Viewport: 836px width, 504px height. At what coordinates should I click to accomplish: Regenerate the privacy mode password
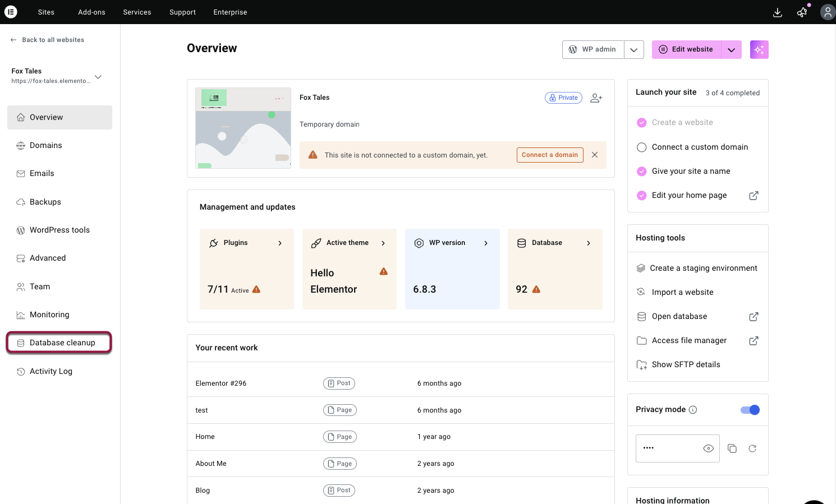752,448
